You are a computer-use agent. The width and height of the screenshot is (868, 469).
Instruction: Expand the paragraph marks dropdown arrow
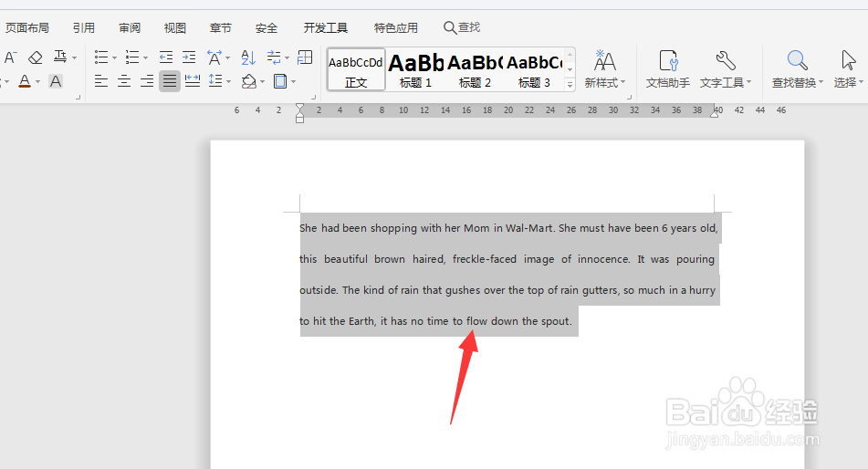(x=288, y=57)
